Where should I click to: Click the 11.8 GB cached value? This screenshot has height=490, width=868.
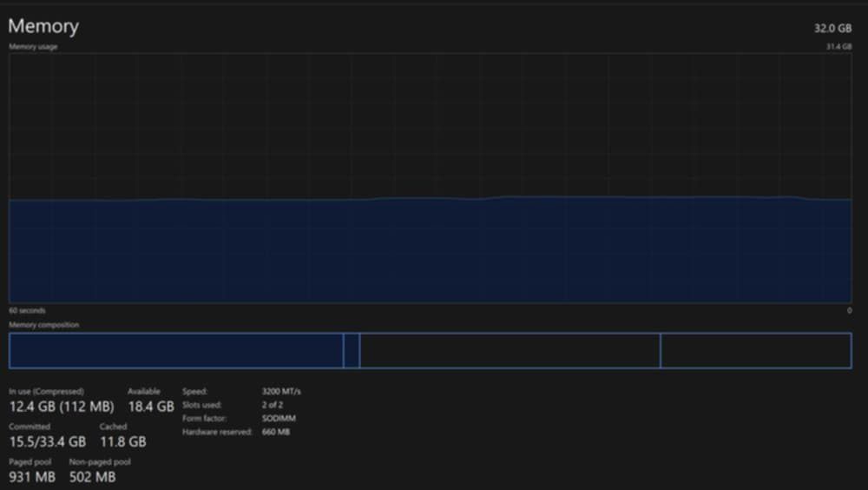(123, 441)
